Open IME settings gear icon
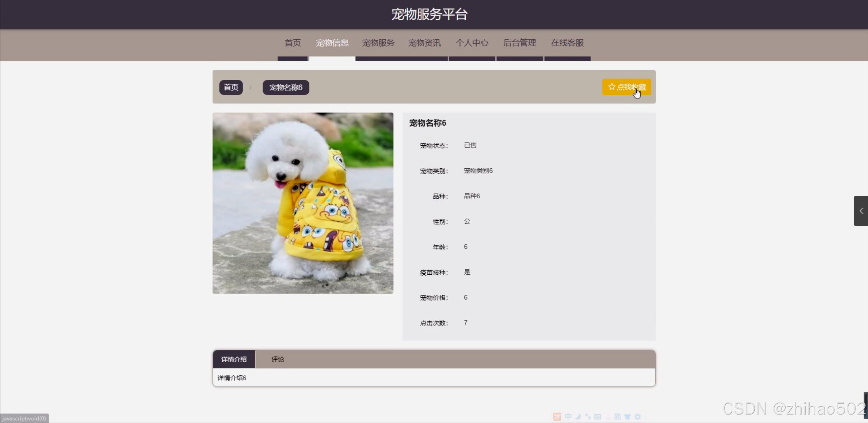The width and height of the screenshot is (868, 423). [x=638, y=417]
